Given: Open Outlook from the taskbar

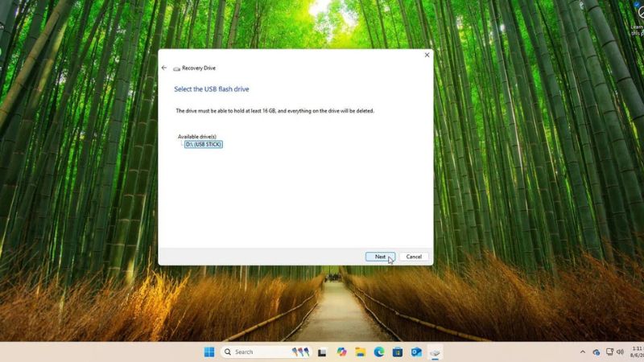Looking at the screenshot, I should coord(416,352).
